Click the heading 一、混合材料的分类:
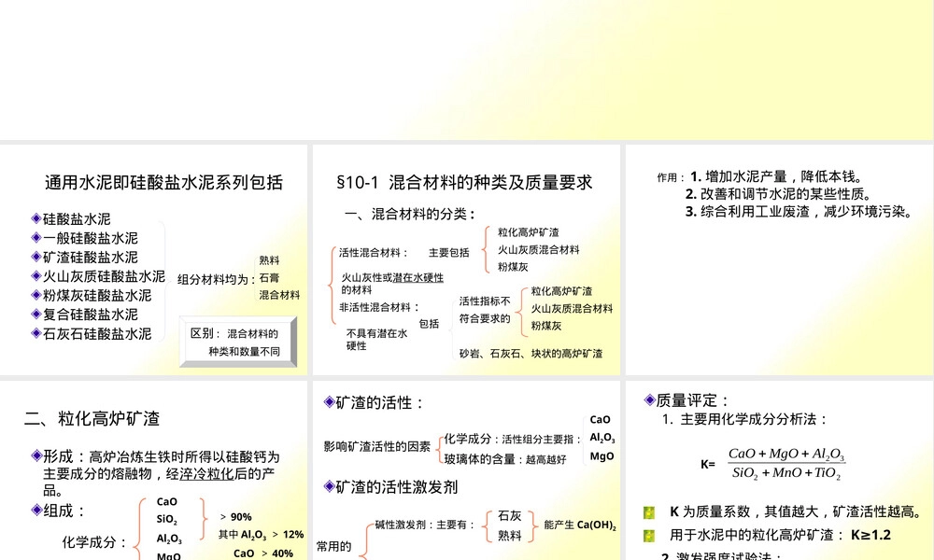This screenshot has width=934, height=560. pyautogui.click(x=410, y=214)
